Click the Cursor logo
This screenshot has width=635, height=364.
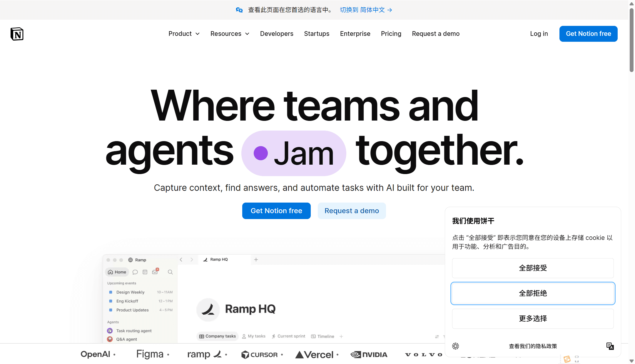(259, 355)
